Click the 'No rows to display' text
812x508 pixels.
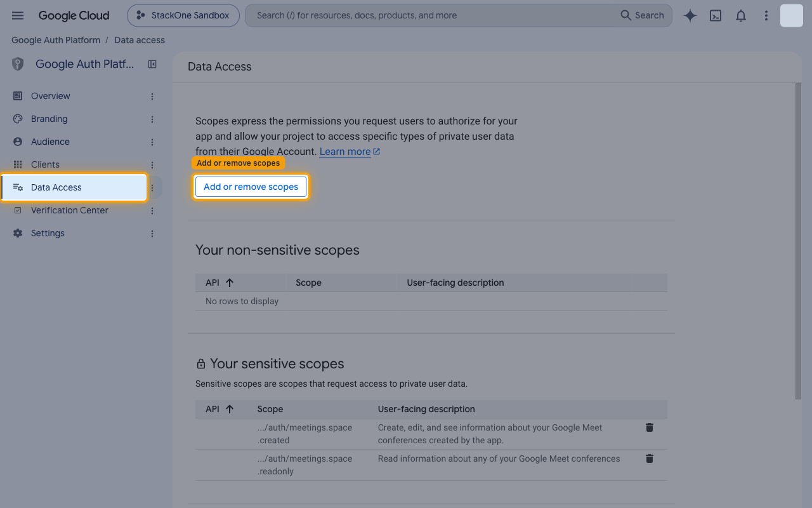click(242, 301)
